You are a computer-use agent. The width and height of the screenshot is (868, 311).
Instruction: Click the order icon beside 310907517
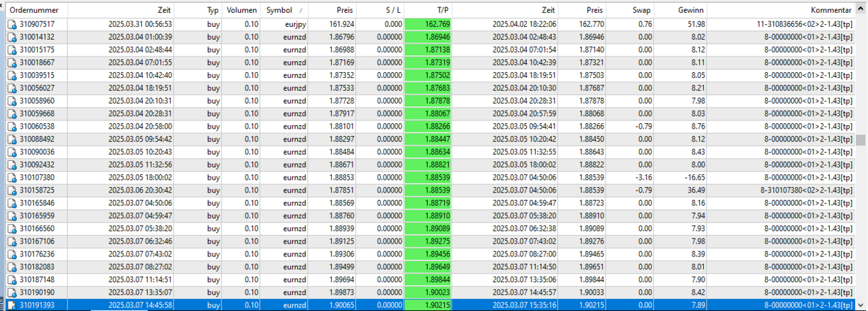click(11, 24)
